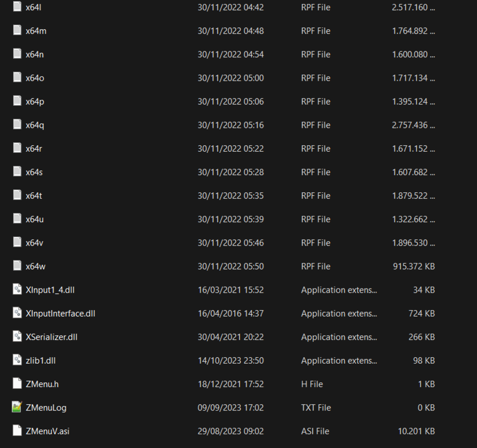Select the x64v file name
Viewport: 477px width, 448px height.
[x=35, y=243]
